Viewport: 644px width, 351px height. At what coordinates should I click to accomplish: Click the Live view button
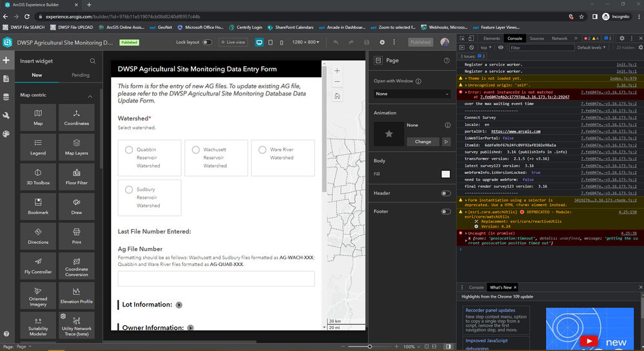coord(233,43)
